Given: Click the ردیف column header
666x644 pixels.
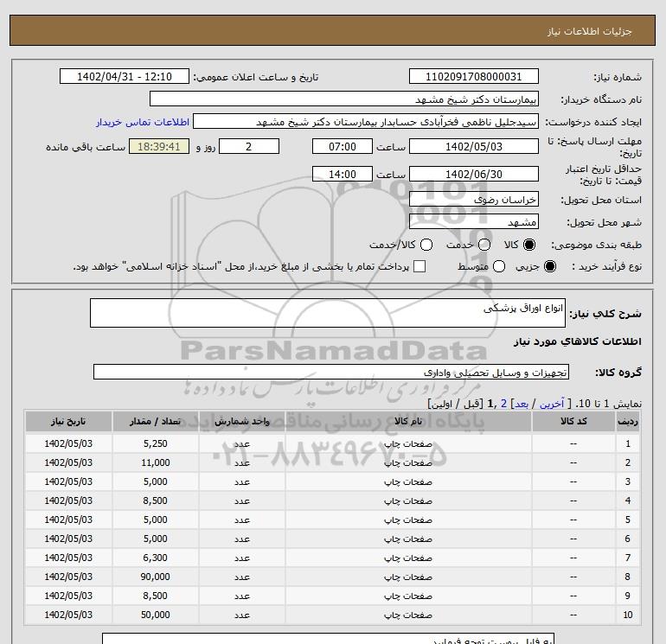Looking at the screenshot, I should [628, 421].
